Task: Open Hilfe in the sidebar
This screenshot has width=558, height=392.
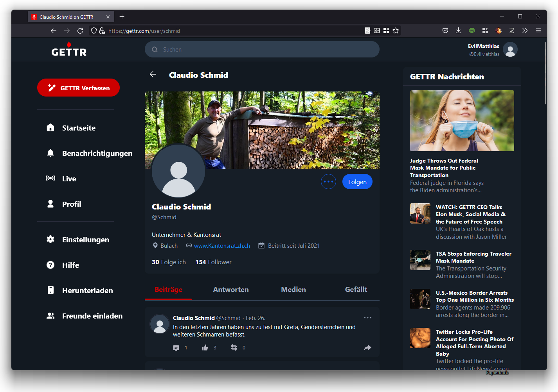Action: tap(63, 265)
